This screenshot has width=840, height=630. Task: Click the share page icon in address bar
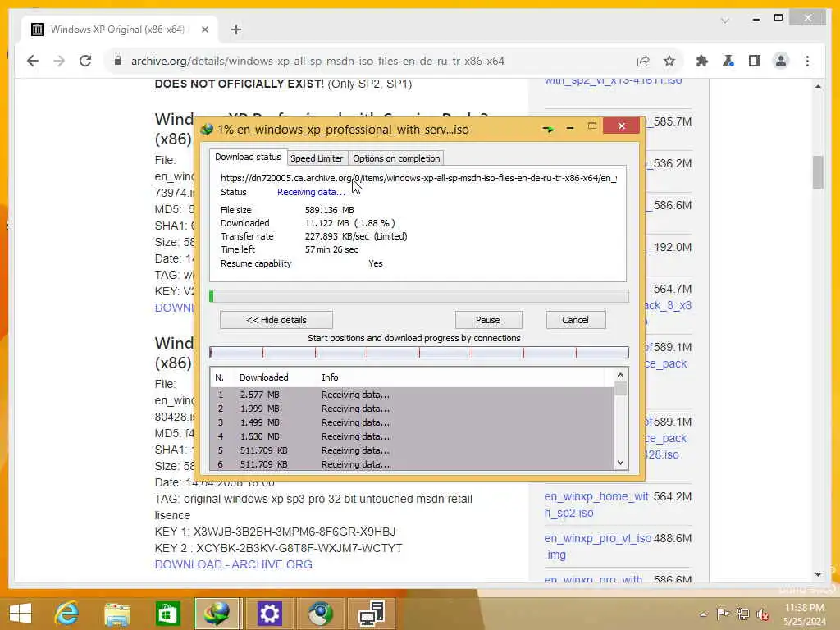[643, 61]
